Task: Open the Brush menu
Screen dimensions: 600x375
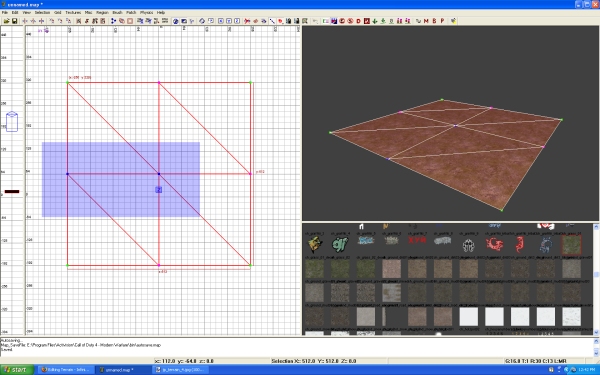Action: point(117,12)
